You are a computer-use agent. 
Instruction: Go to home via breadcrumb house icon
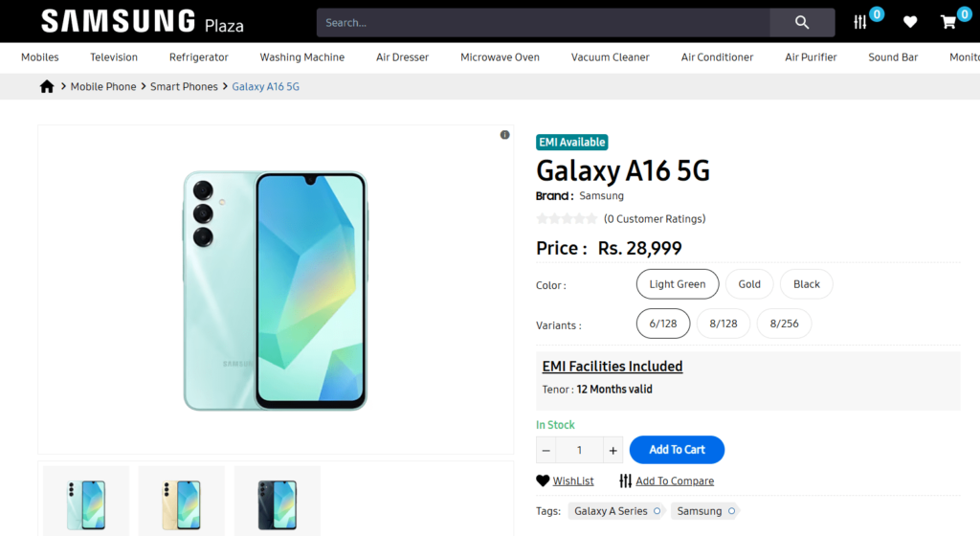pos(47,87)
